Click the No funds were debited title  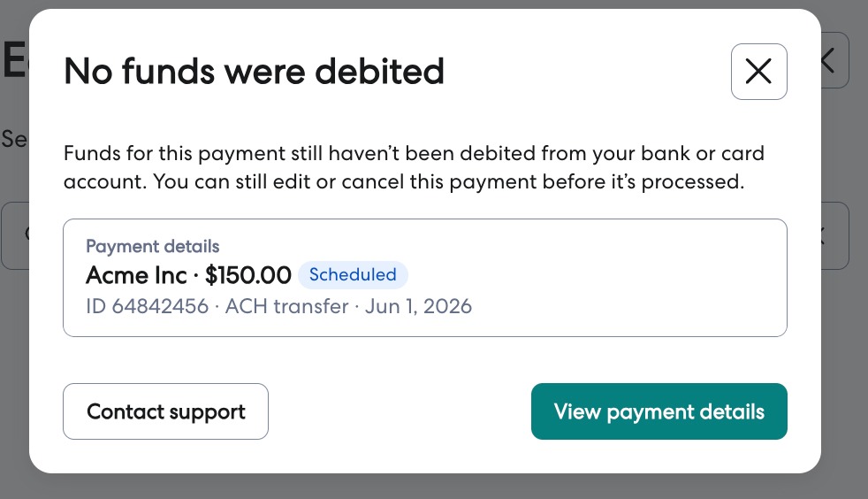point(254,72)
